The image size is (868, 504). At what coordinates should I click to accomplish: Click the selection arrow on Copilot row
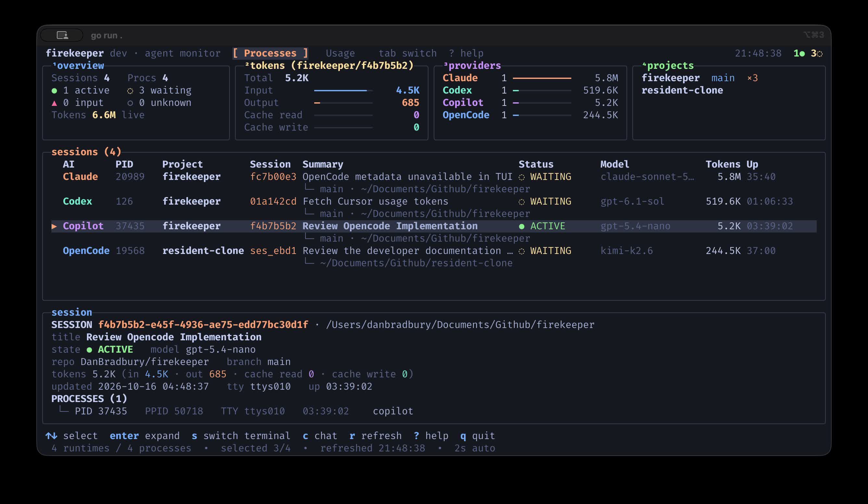(54, 226)
